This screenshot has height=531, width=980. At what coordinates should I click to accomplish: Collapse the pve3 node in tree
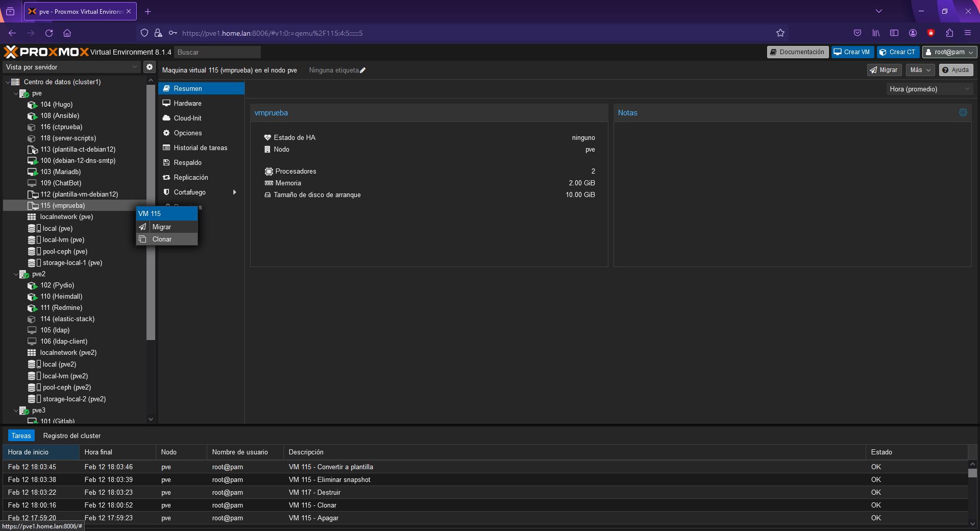[16, 411]
